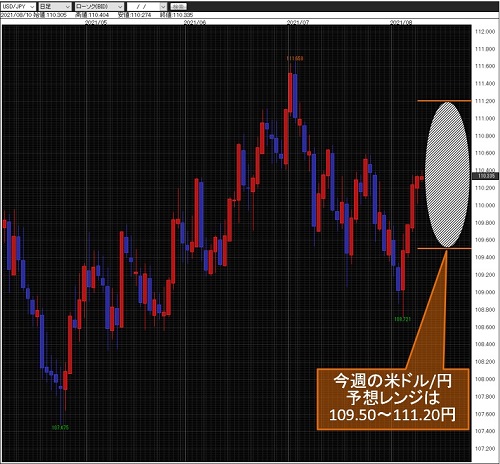Open the ローソク chart type dropdown

[99, 6]
